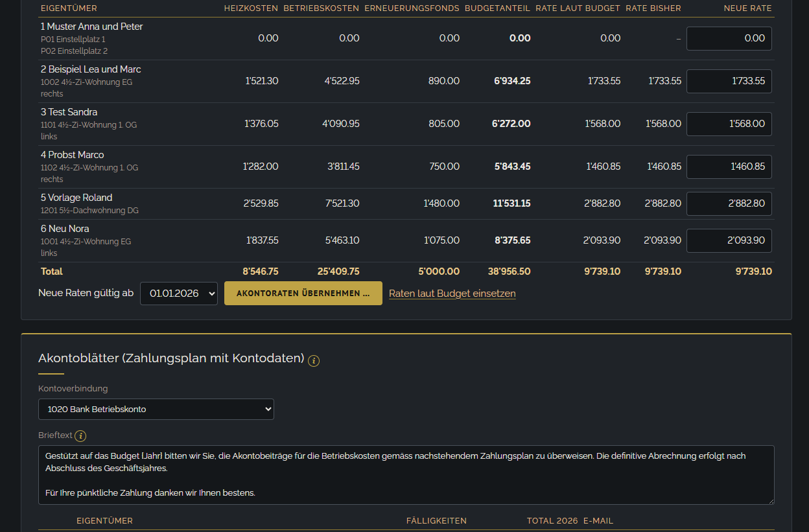
Task: Click the Total 2026 column header
Action: 552,521
